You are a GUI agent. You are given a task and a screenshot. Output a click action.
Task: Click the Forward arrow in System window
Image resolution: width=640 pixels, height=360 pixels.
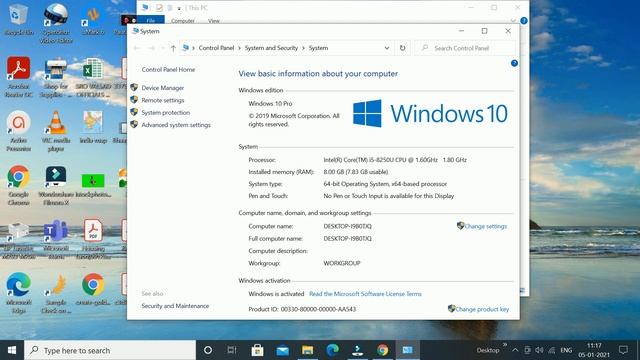(151, 48)
